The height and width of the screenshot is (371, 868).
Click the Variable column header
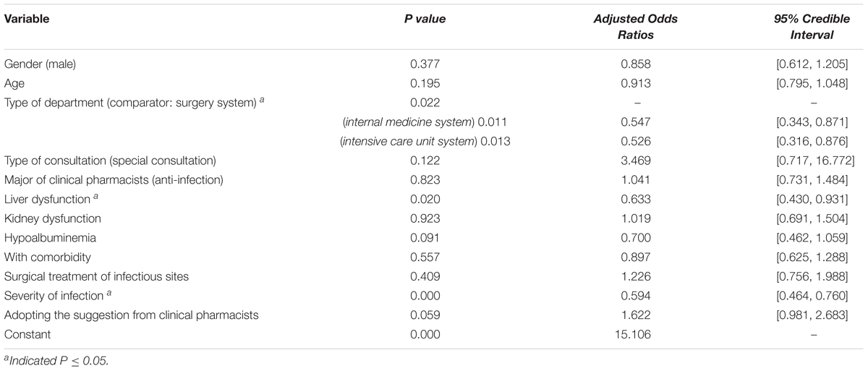pos(27,20)
